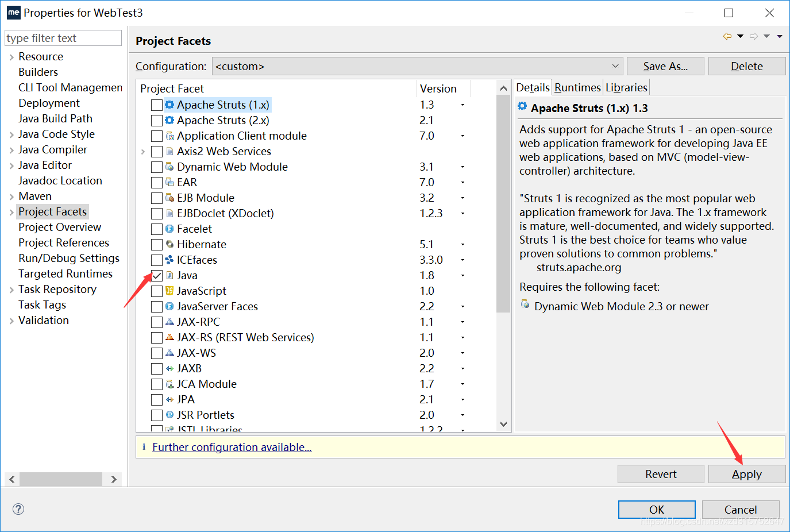The image size is (790, 532).
Task: Go back with the yellow arrow icon
Action: point(727,36)
